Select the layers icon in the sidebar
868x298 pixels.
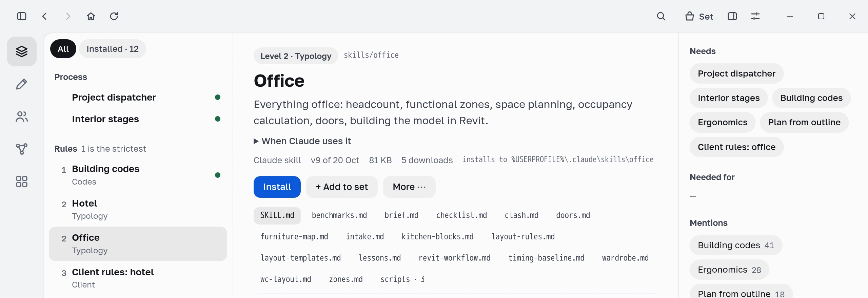click(22, 51)
